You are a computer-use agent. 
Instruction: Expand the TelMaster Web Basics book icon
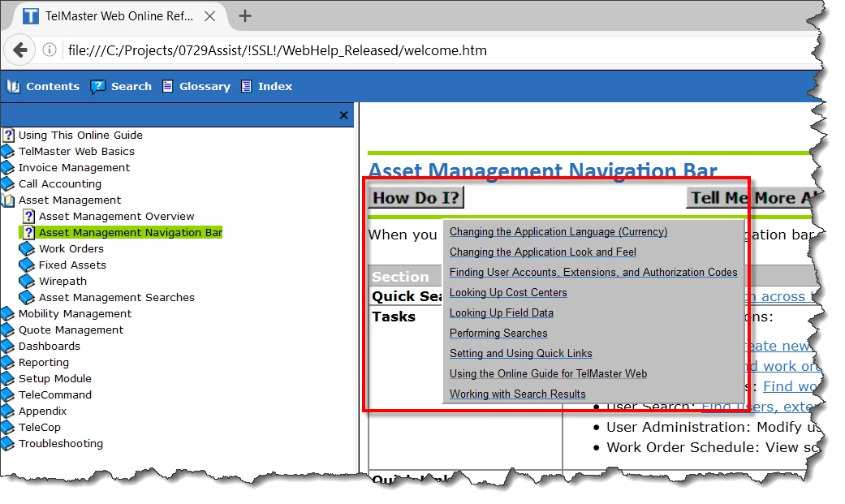8,152
